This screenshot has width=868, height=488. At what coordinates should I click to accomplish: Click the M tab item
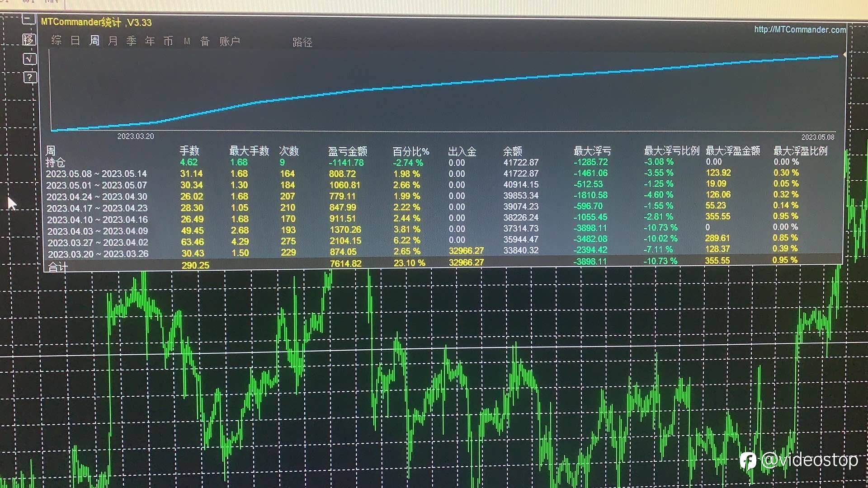(187, 42)
